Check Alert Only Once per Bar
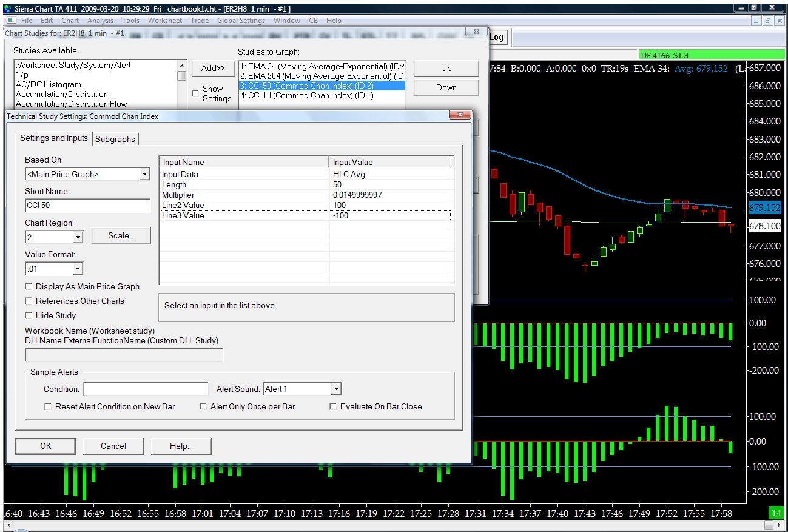 [x=203, y=406]
